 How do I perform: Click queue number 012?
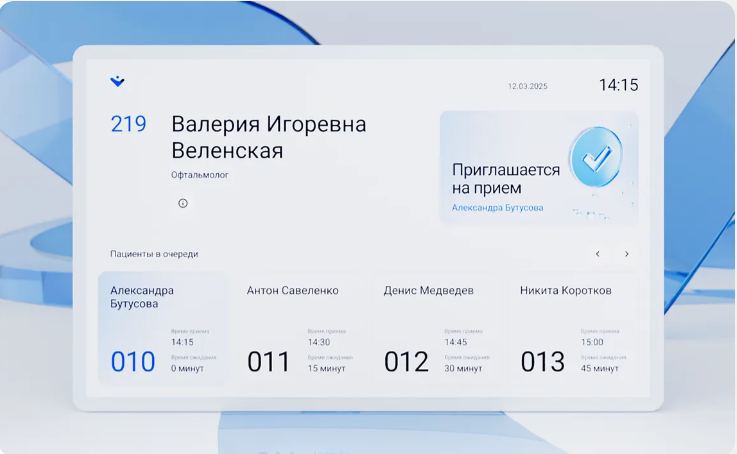[406, 361]
